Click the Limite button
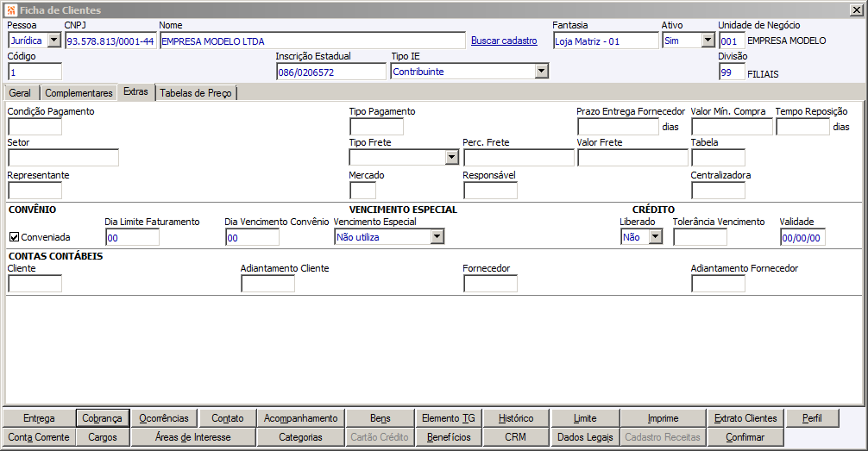Image resolution: width=868 pixels, height=451 pixels. click(585, 418)
